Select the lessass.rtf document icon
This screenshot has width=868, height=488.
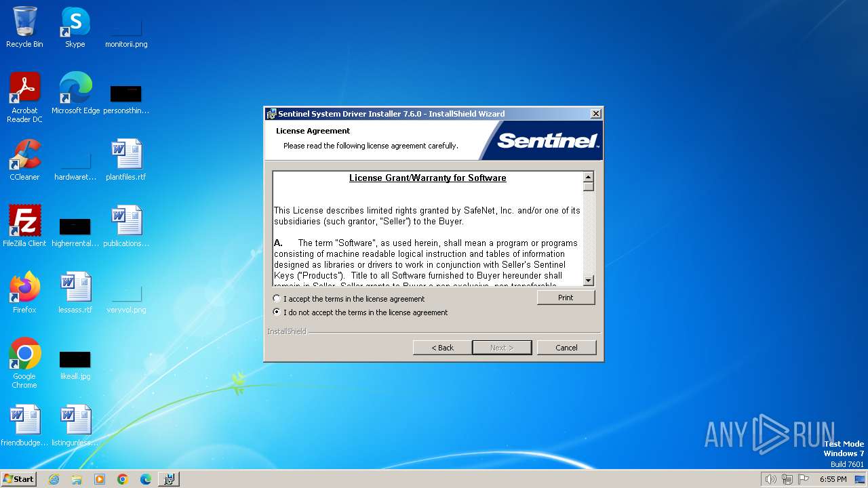coord(75,293)
